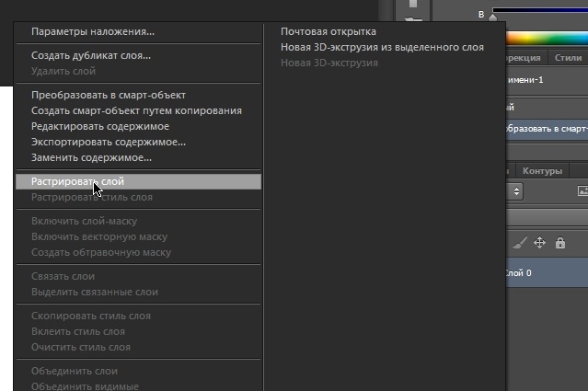This screenshot has width=588, height=391.
Task: Click pixel layer filter icon in Layers panel
Action: click(x=582, y=191)
